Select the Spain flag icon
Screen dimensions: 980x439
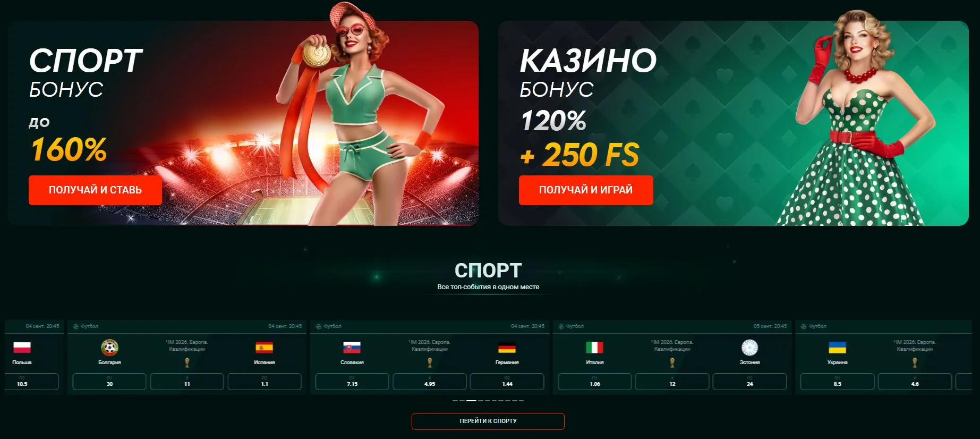(264, 348)
